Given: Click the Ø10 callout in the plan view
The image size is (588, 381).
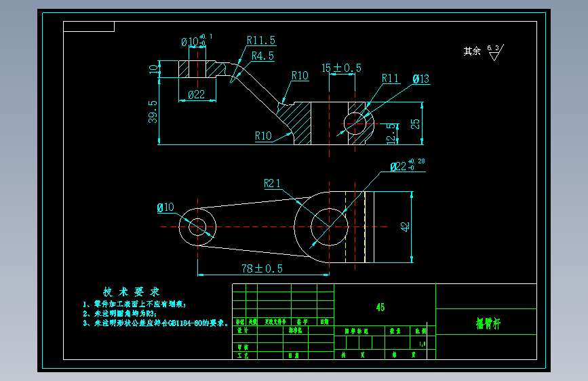Looking at the screenshot, I should (165, 207).
